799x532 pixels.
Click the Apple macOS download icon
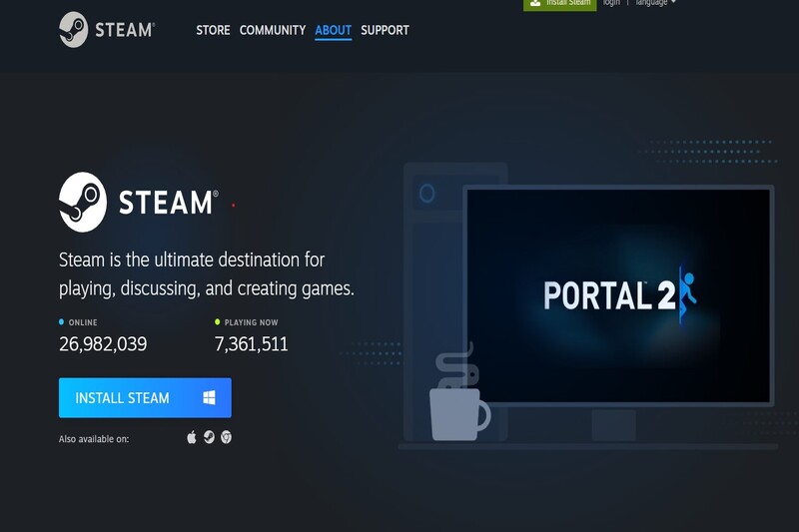click(192, 437)
